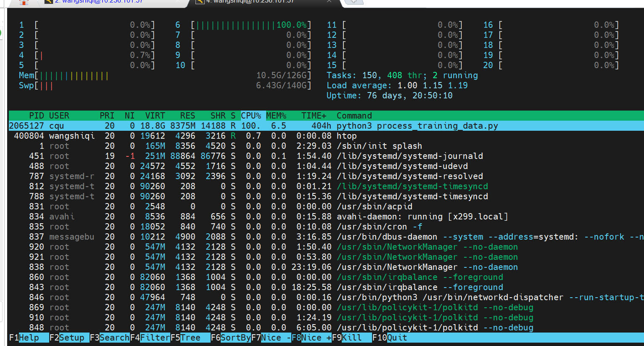Sort by PID column header
Image resolution: width=644 pixels, height=346 pixels.
point(37,116)
